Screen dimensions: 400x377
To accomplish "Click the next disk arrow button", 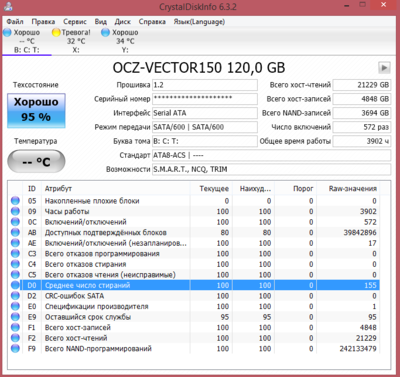I will click(x=384, y=68).
